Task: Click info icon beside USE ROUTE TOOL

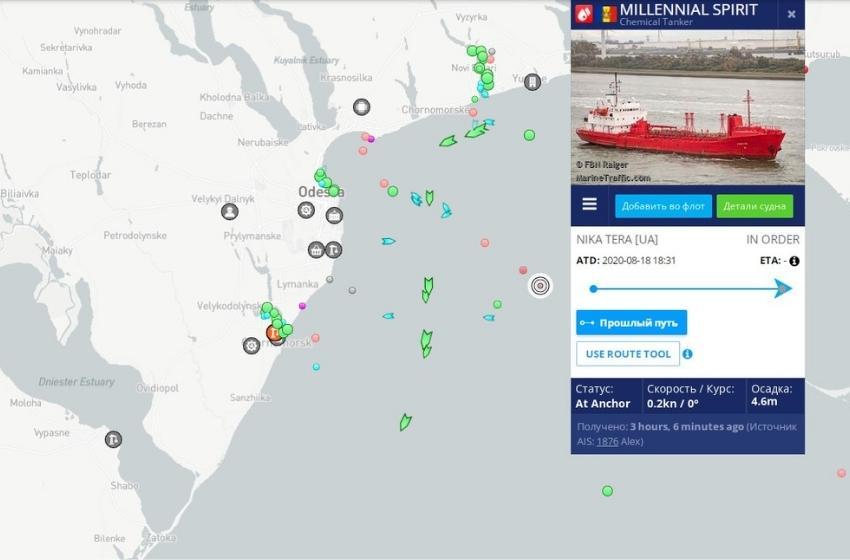Action: click(687, 354)
